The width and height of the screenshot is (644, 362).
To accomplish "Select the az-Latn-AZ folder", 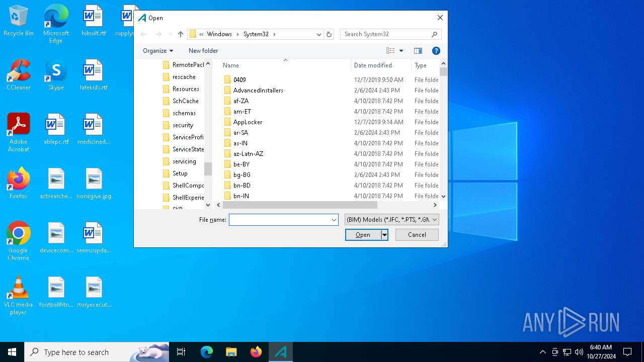I will pyautogui.click(x=248, y=154).
